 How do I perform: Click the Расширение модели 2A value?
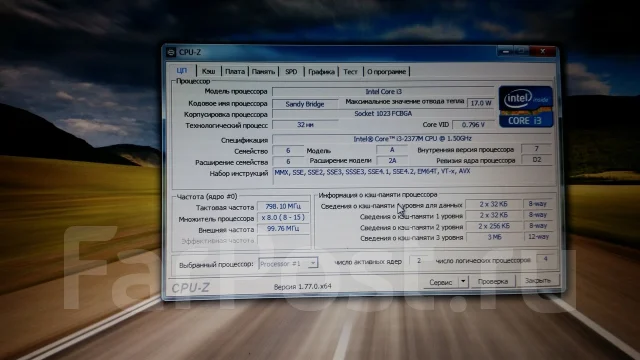(x=392, y=161)
